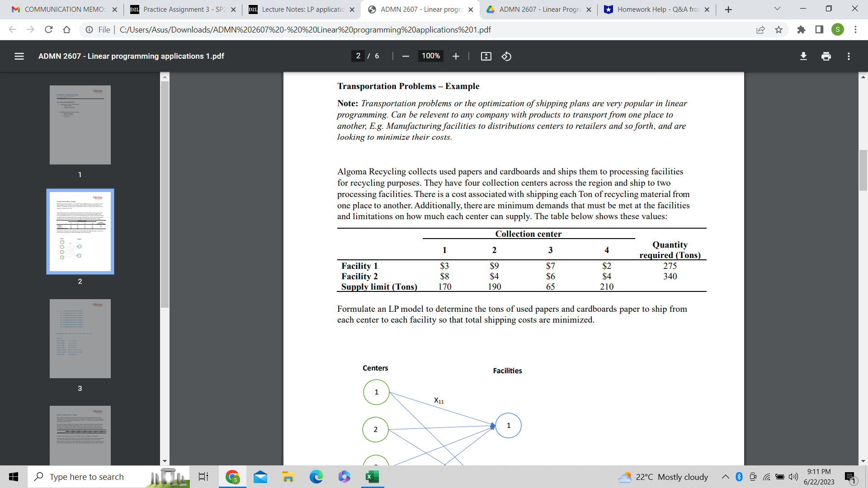Download the PDF document
868x488 pixels.
point(803,56)
